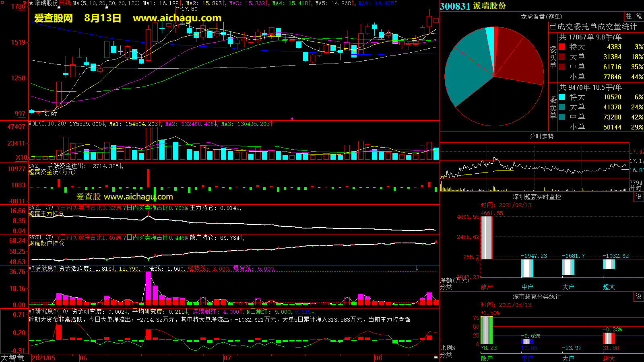Click the small lock icon at chart bottom-right

[x=436, y=357]
